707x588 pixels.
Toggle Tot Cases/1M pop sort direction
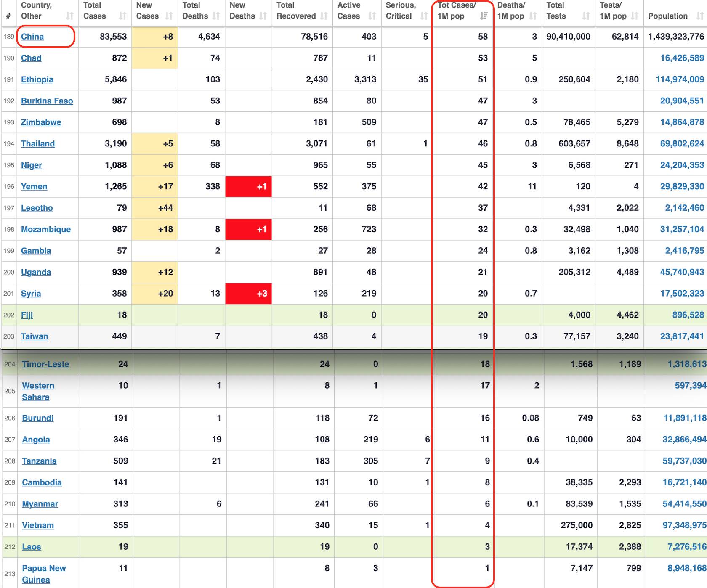pyautogui.click(x=484, y=16)
